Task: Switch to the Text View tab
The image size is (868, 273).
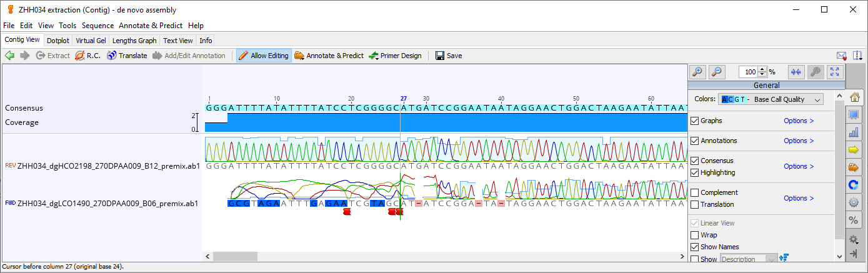Action: pos(178,40)
